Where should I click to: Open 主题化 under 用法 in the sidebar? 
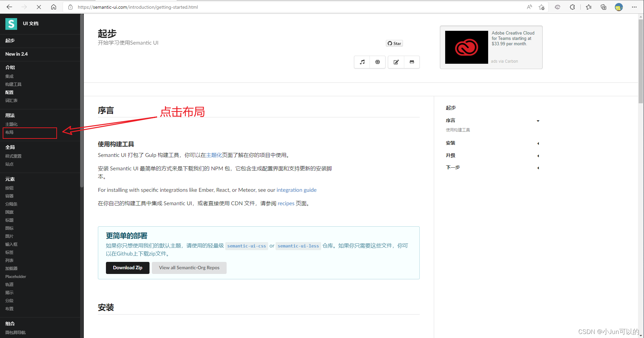click(11, 124)
